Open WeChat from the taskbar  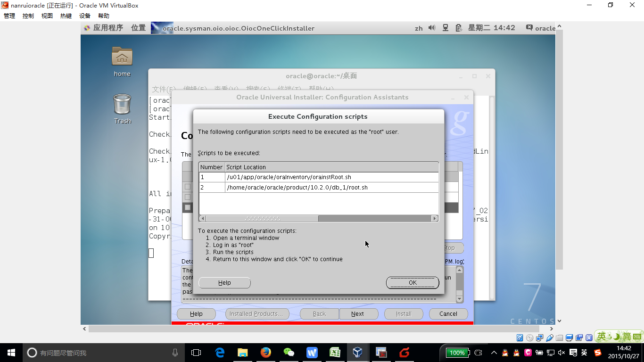pyautogui.click(x=289, y=353)
